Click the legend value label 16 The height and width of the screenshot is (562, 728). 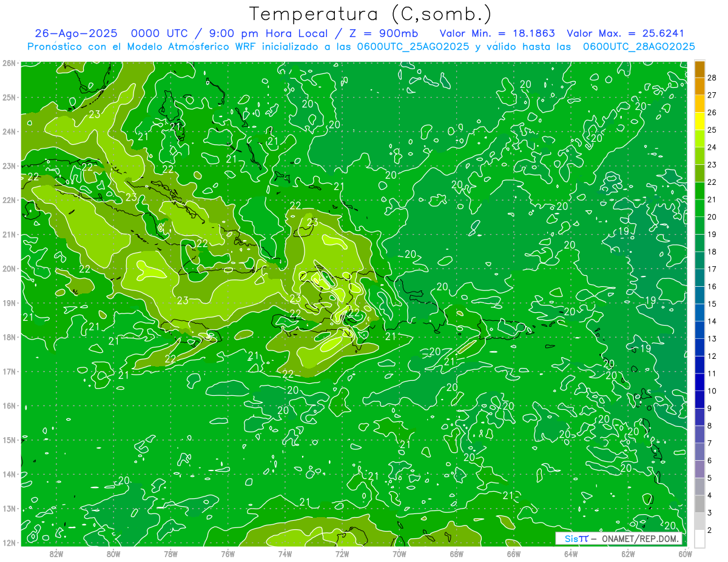point(712,286)
